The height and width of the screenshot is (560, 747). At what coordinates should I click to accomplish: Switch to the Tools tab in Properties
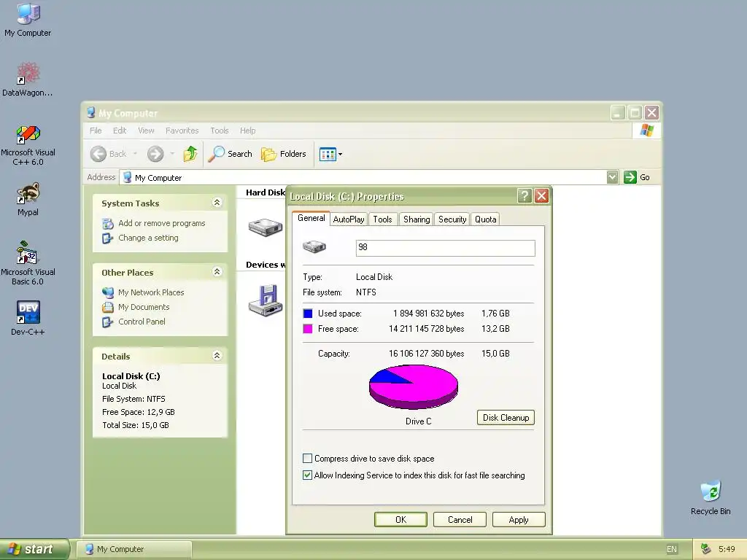(x=382, y=219)
